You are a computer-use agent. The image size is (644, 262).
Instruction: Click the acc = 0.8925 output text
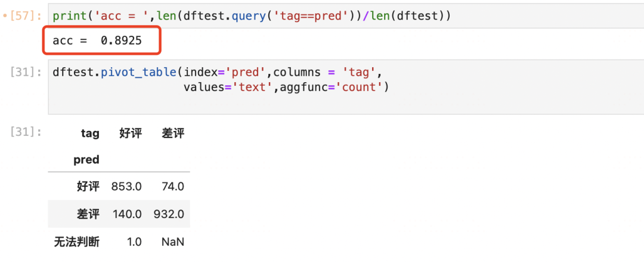click(97, 40)
